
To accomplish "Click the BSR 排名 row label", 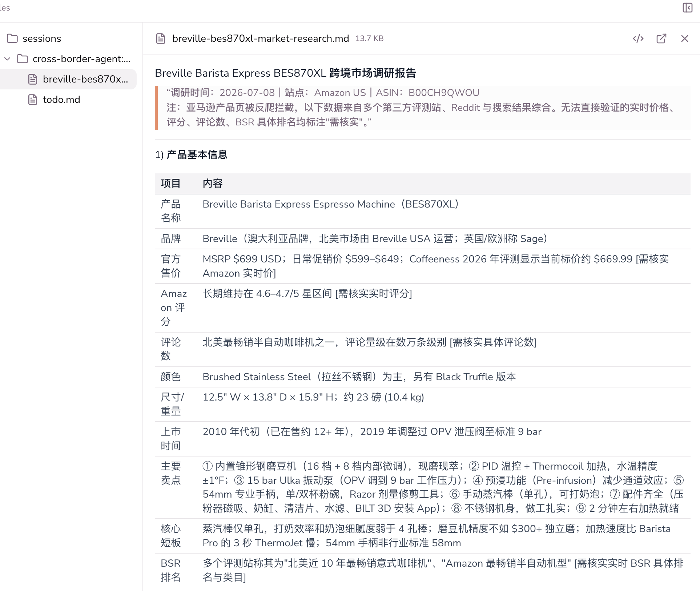I will (171, 570).
